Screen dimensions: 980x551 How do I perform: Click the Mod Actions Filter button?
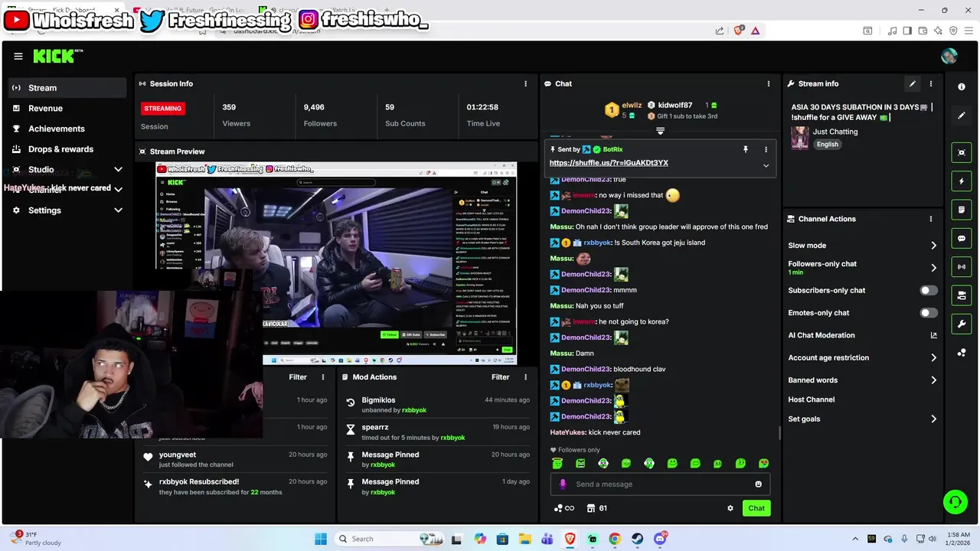tap(500, 377)
